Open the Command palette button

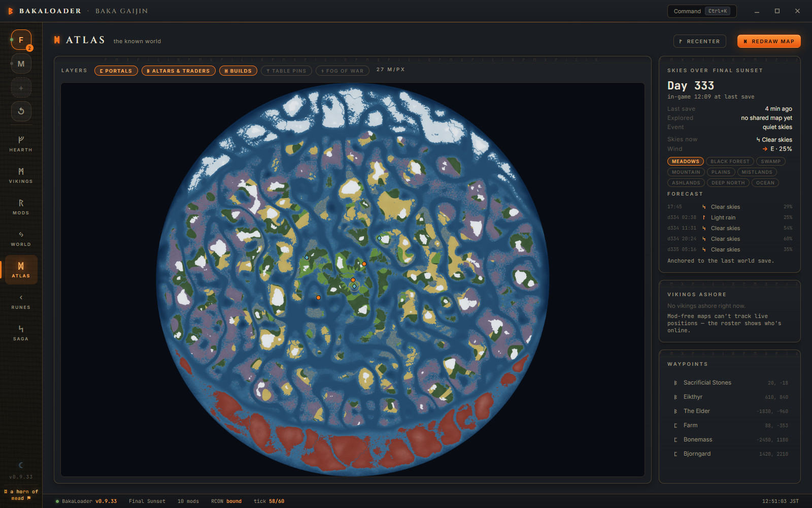pos(702,11)
